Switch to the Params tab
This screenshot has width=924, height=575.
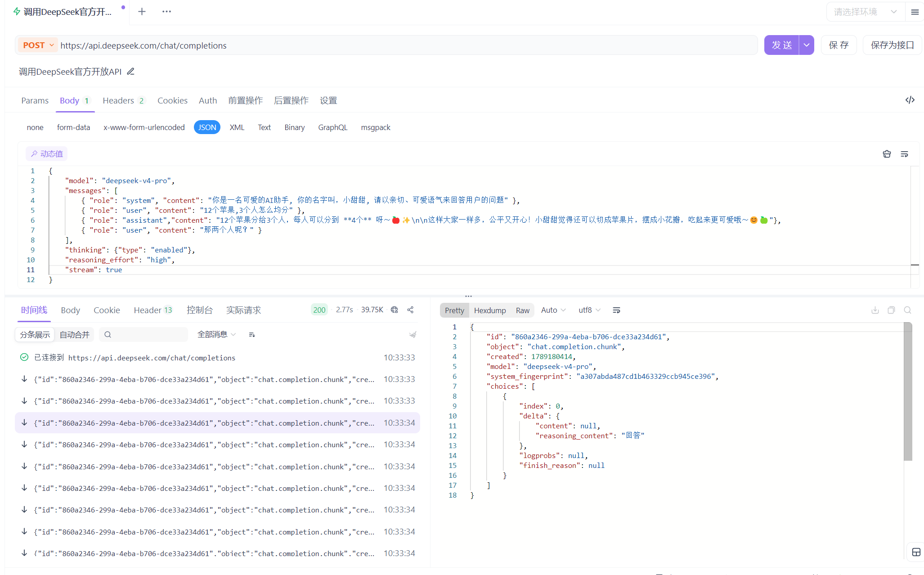(35, 100)
